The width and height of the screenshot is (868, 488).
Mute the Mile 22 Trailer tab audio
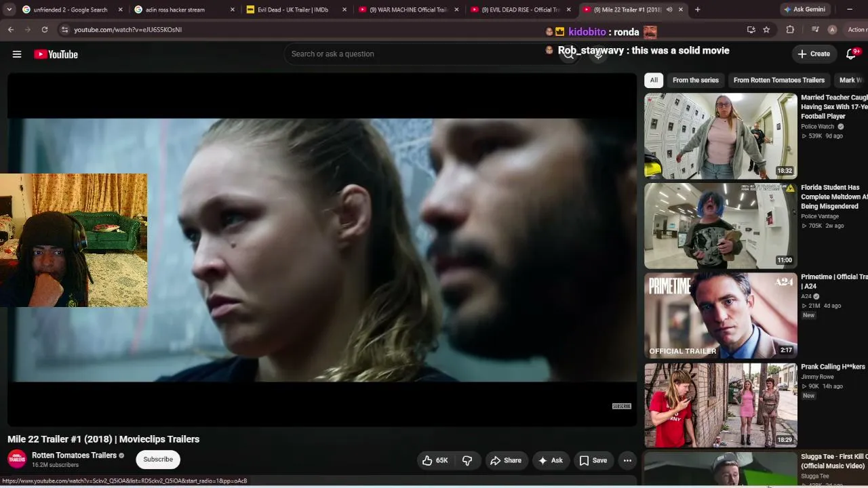[x=669, y=9]
